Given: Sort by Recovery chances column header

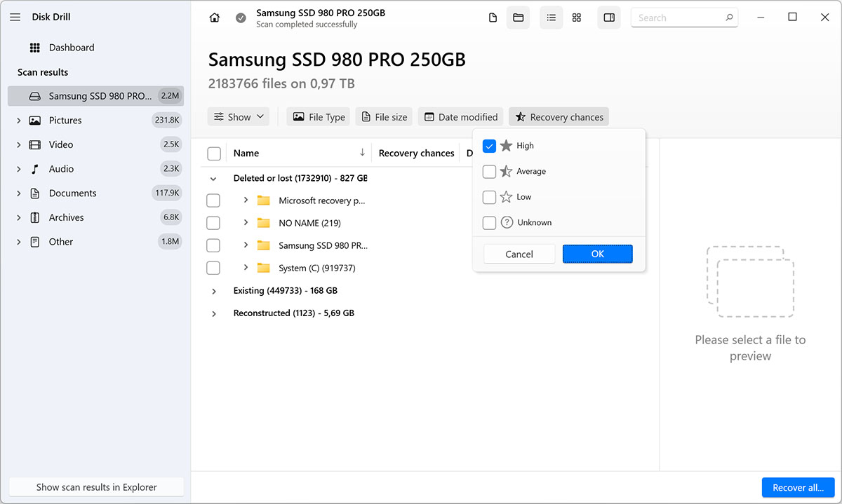Looking at the screenshot, I should (417, 153).
